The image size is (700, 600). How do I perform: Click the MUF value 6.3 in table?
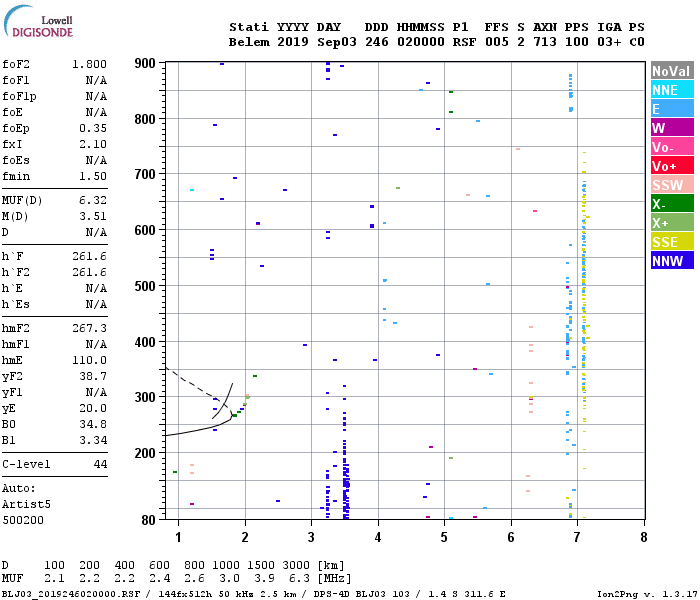(299, 578)
